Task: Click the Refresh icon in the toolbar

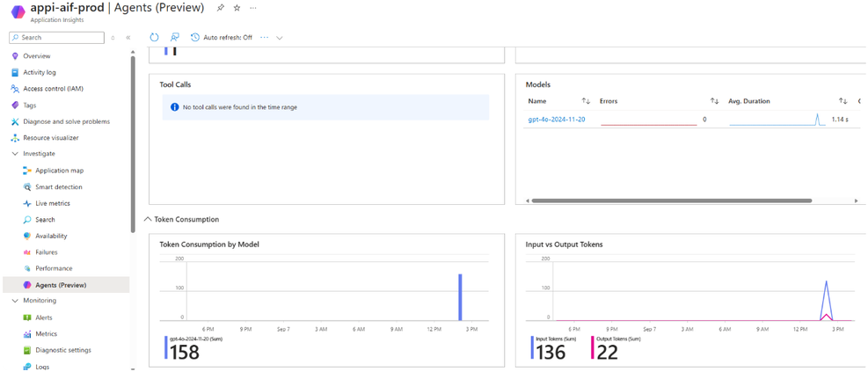Action: tap(155, 37)
